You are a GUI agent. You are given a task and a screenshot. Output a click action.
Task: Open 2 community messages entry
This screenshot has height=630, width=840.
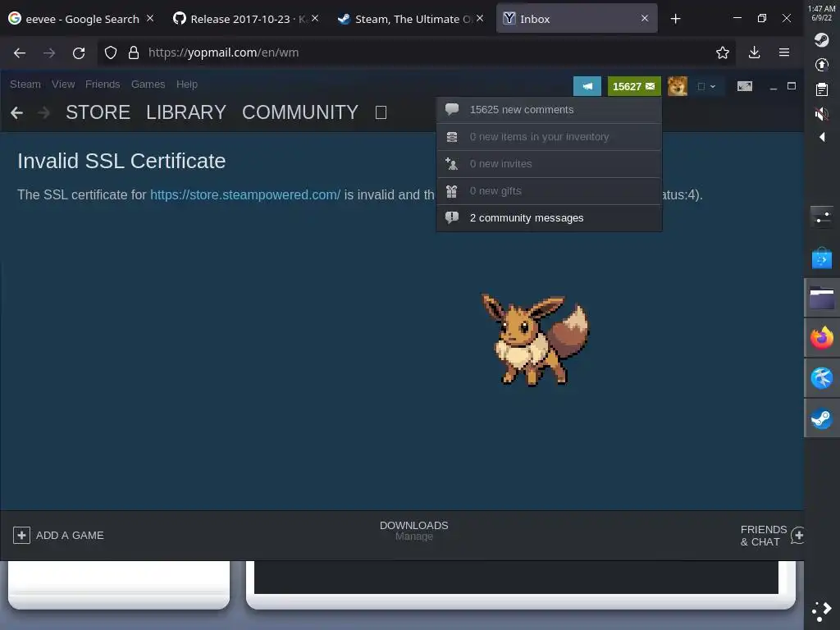point(549,218)
